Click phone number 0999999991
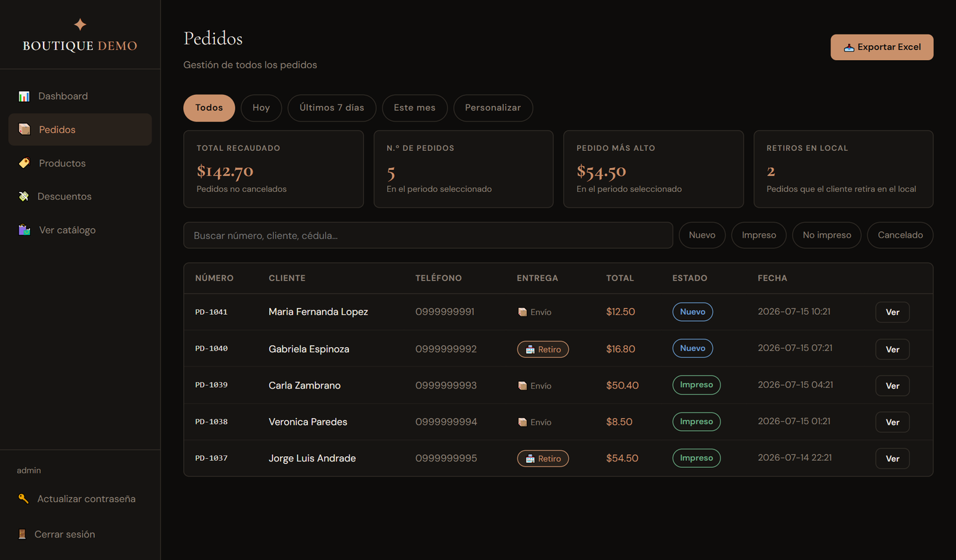 click(x=445, y=312)
